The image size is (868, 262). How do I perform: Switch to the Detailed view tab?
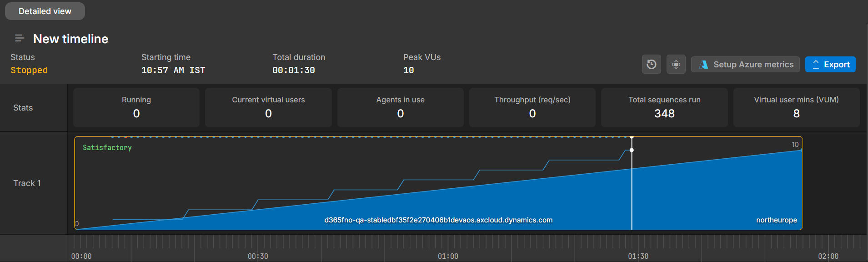tap(45, 11)
